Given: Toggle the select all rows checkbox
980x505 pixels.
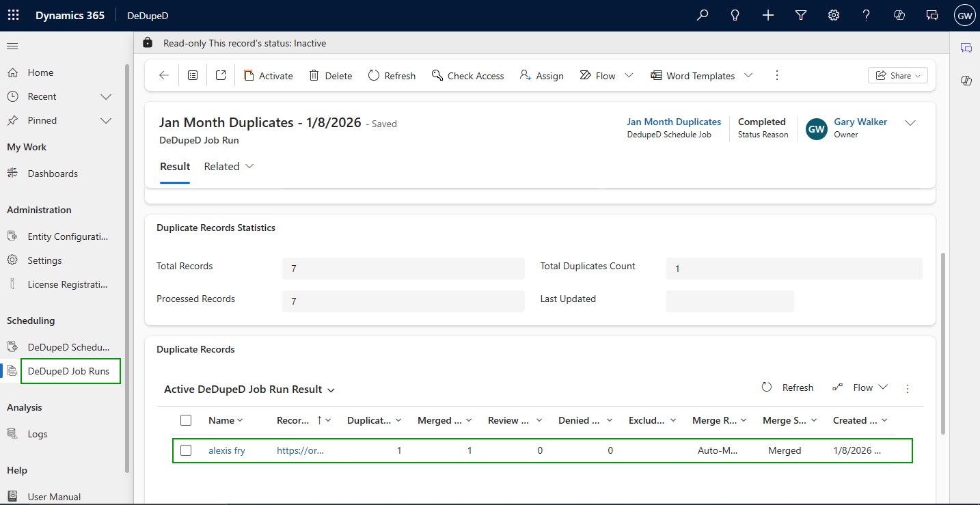Looking at the screenshot, I should tap(186, 420).
